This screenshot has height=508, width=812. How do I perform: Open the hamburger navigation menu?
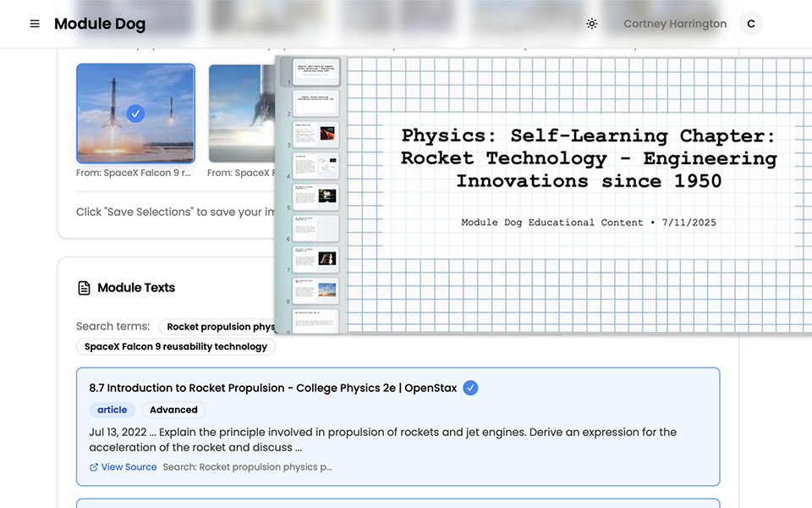34,24
